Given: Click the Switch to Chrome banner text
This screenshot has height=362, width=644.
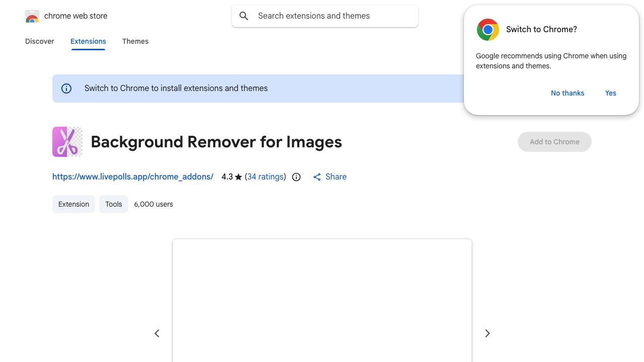Looking at the screenshot, I should (176, 88).
